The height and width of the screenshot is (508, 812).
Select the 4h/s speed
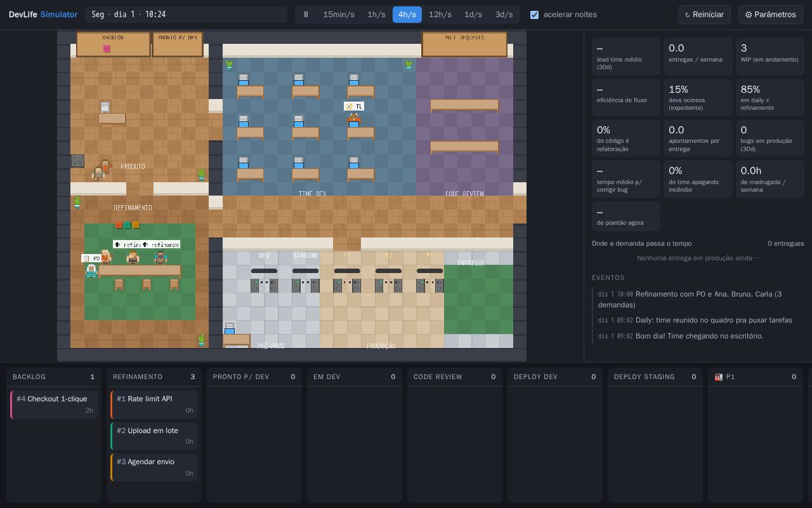(x=407, y=15)
